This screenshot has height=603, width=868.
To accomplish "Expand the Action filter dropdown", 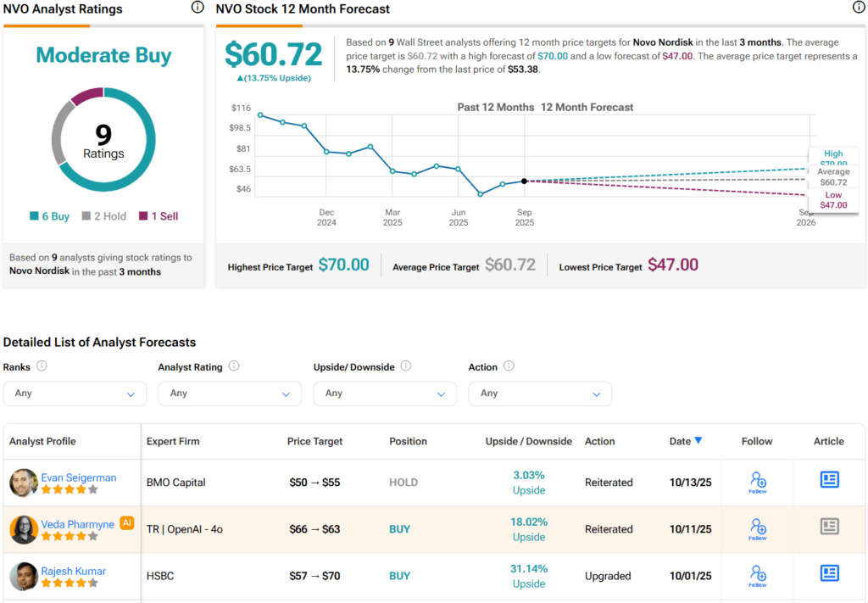I will (540, 394).
